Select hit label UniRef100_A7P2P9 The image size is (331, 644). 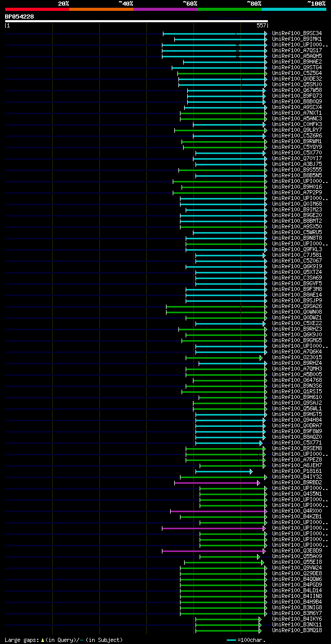point(297,193)
